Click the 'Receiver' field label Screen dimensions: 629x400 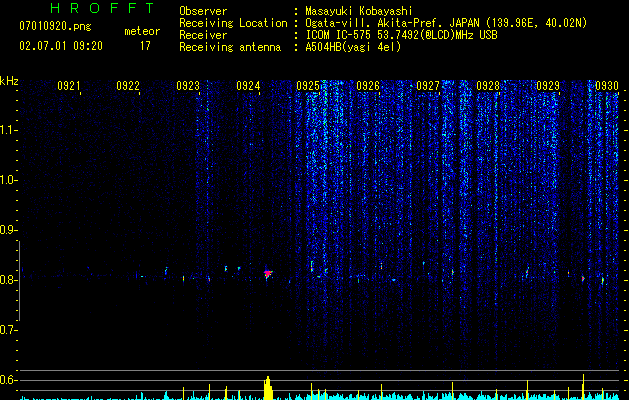click(x=203, y=35)
